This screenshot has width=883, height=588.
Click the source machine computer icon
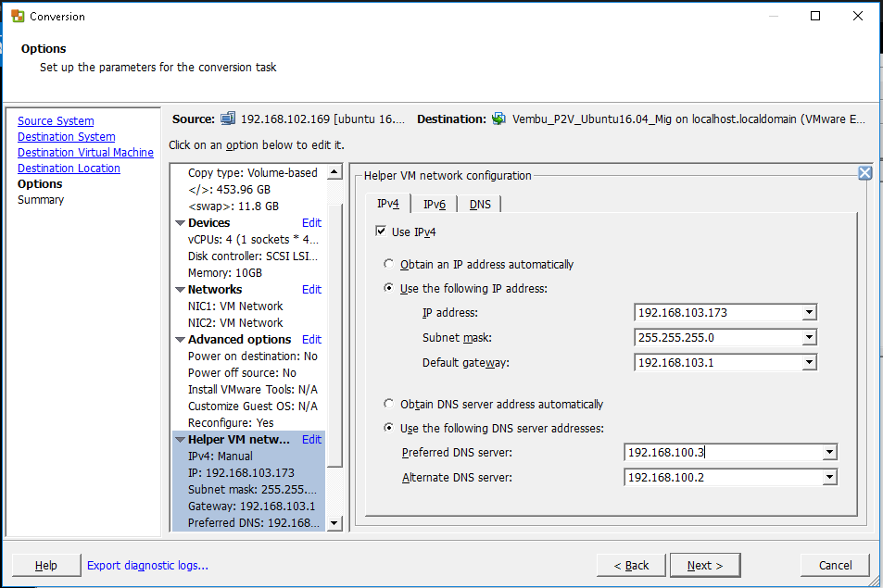coord(228,119)
